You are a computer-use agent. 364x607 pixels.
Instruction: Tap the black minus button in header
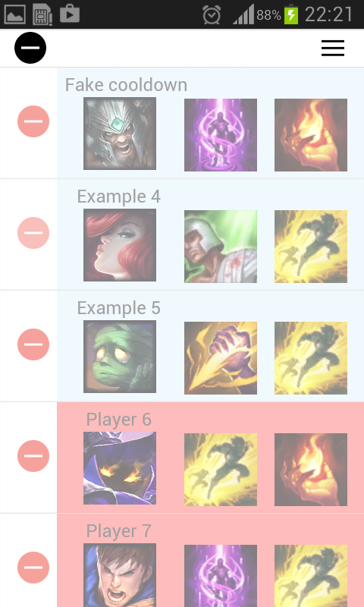pos(30,48)
